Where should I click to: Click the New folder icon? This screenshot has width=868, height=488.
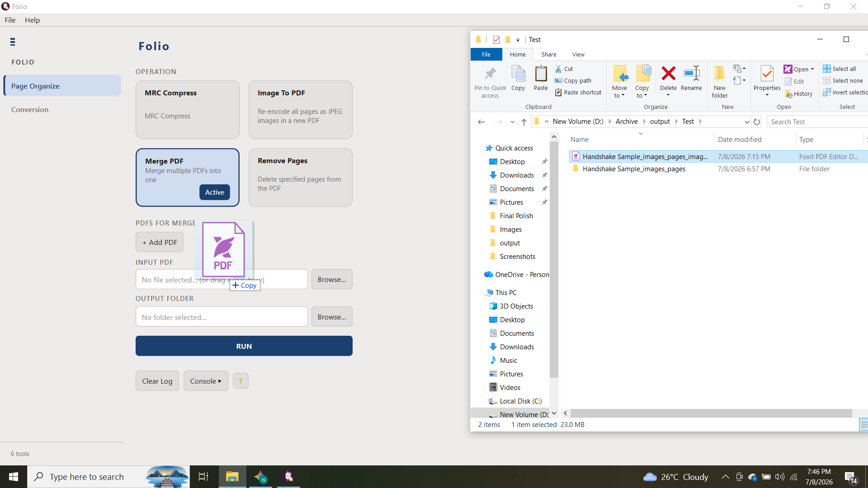[720, 74]
